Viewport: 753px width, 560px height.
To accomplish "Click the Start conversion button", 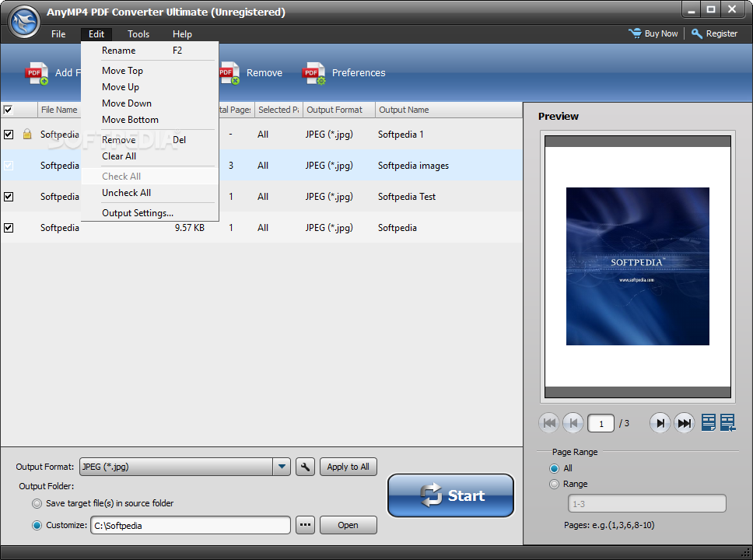I will (x=450, y=495).
